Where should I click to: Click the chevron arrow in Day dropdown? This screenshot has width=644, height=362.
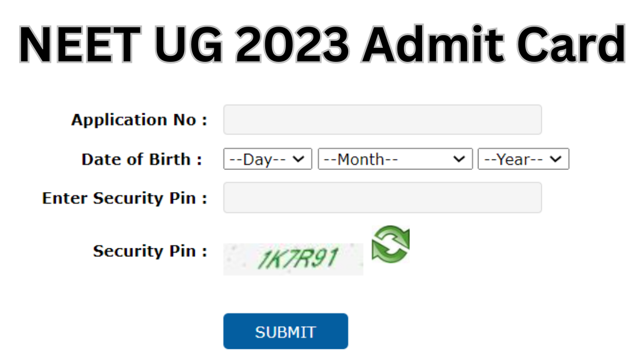299,159
